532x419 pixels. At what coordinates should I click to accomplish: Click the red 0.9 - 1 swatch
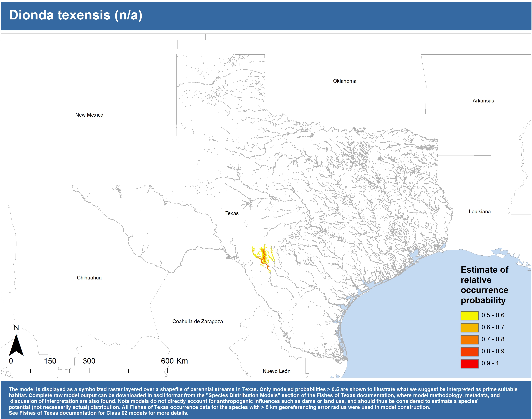point(469,364)
